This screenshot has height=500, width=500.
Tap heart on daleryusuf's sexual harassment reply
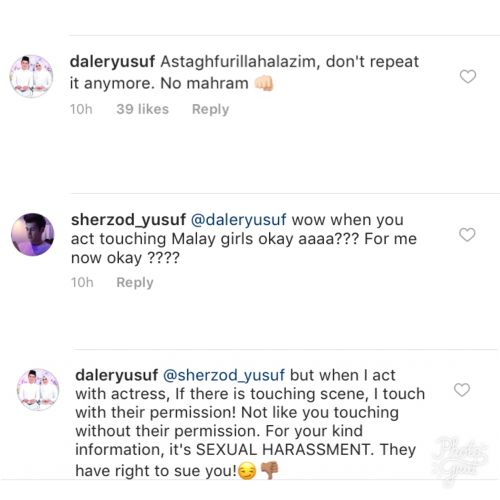tap(462, 390)
